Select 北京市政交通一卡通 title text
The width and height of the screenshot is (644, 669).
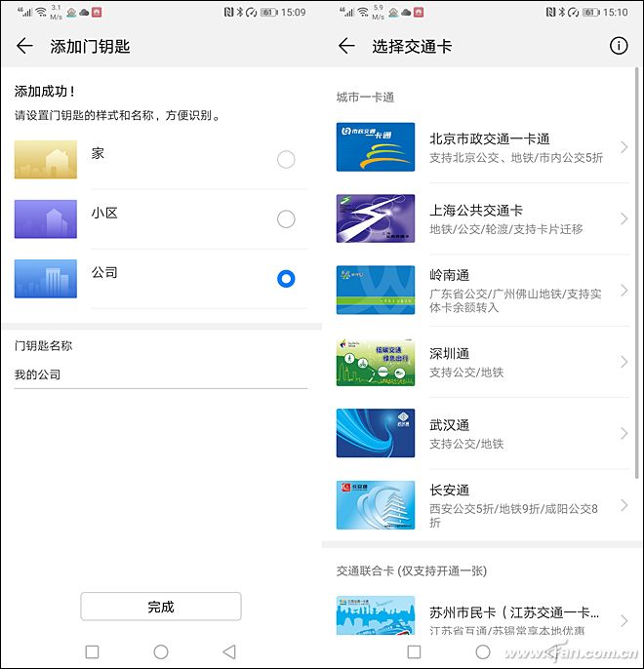point(490,139)
